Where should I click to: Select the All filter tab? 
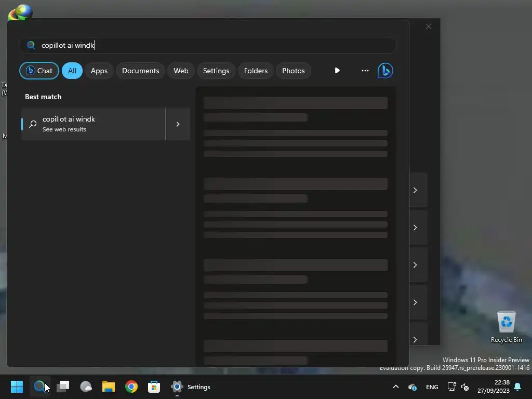72,71
